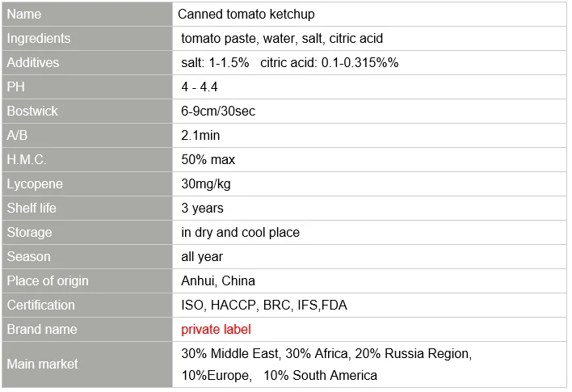The width and height of the screenshot is (572, 392).
Task: Click the Ingredients row label
Action: click(87, 38)
